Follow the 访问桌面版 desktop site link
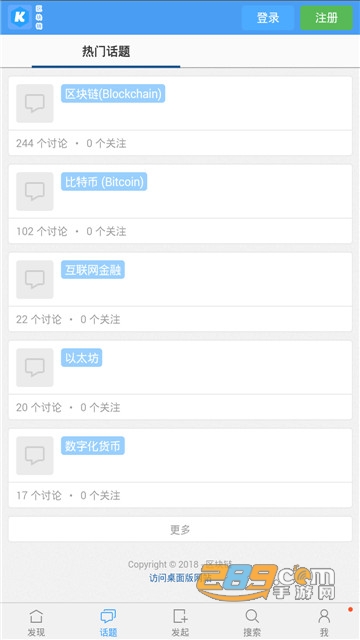360x640 pixels. pyautogui.click(x=180, y=578)
